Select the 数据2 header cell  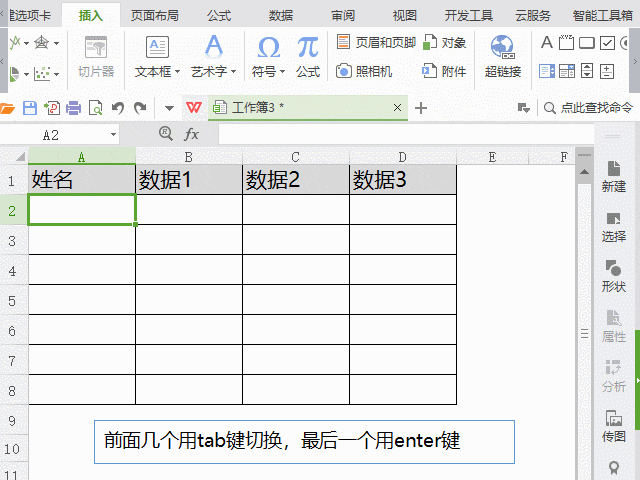coord(296,180)
